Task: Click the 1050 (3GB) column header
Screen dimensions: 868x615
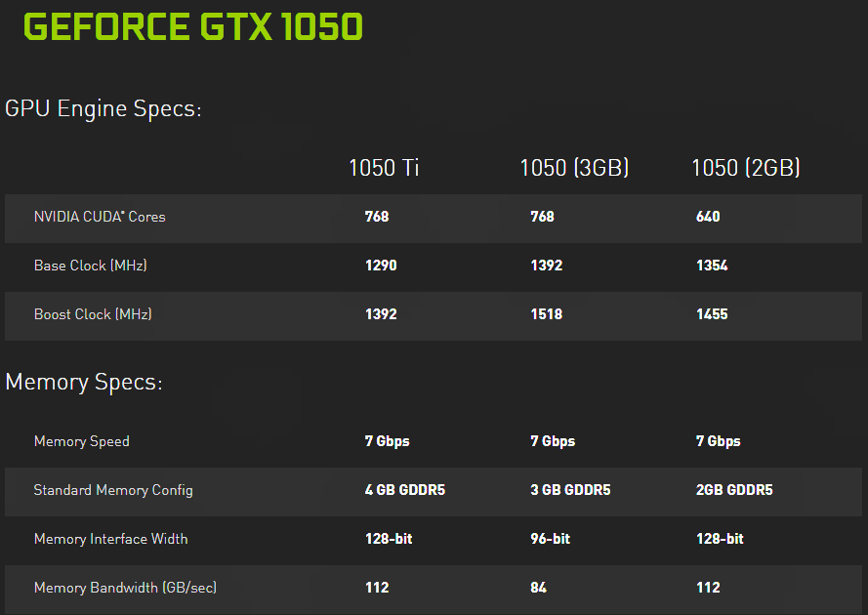Action: [x=574, y=168]
